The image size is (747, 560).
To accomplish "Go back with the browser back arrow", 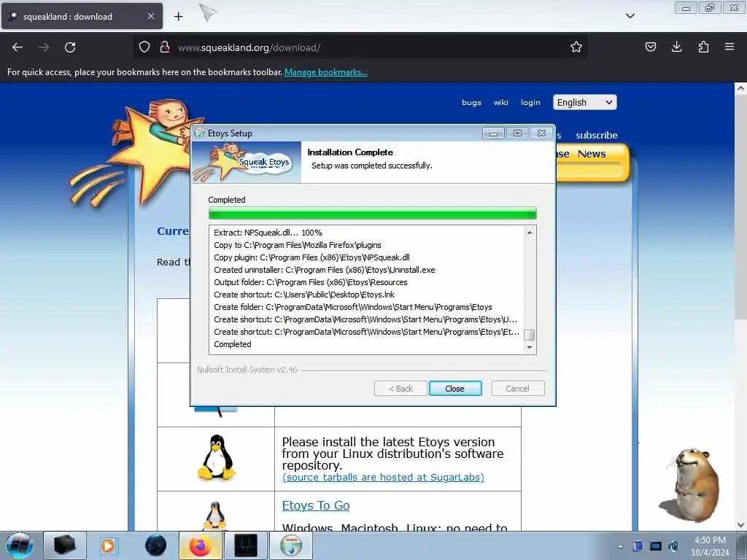I will point(18,47).
